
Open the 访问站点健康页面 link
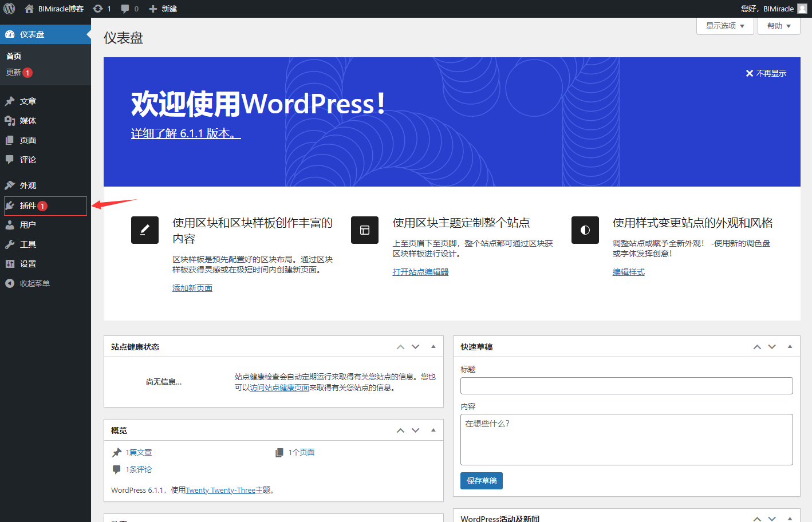(279, 387)
